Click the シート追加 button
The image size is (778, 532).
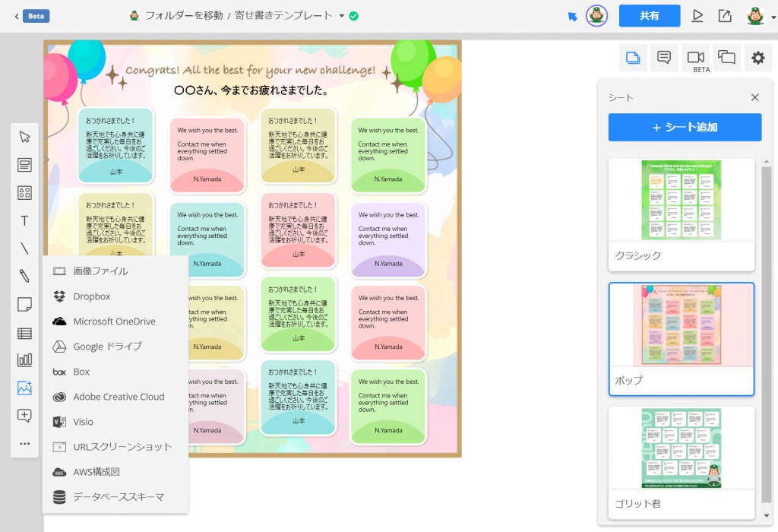point(685,127)
